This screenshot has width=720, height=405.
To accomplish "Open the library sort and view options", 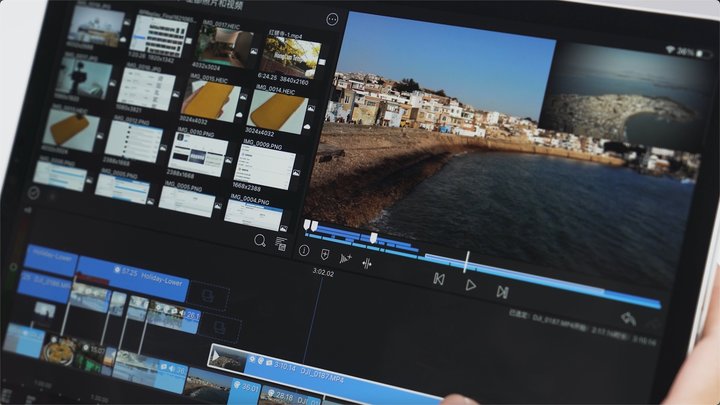I will [281, 243].
